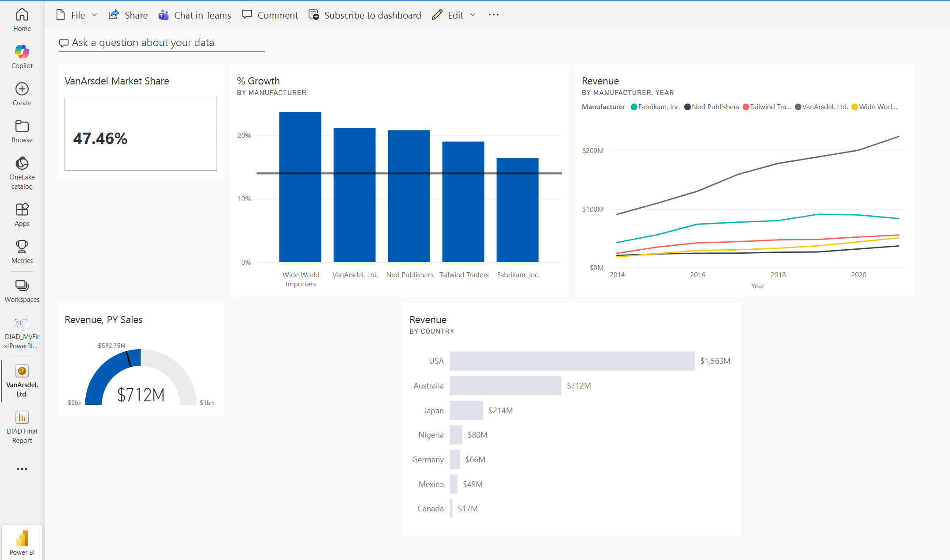Click Subscribe to dashboard
950x560 pixels.
tap(365, 15)
